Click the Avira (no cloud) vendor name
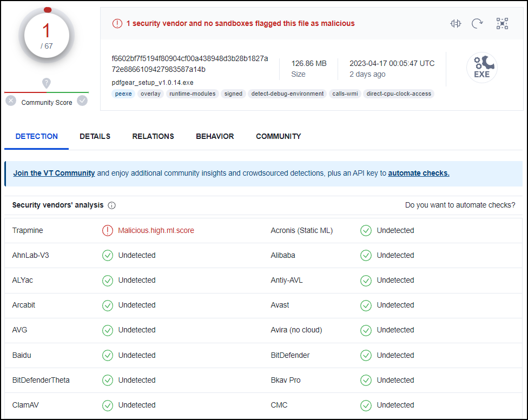Image resolution: width=528 pixels, height=420 pixels. pos(296,330)
